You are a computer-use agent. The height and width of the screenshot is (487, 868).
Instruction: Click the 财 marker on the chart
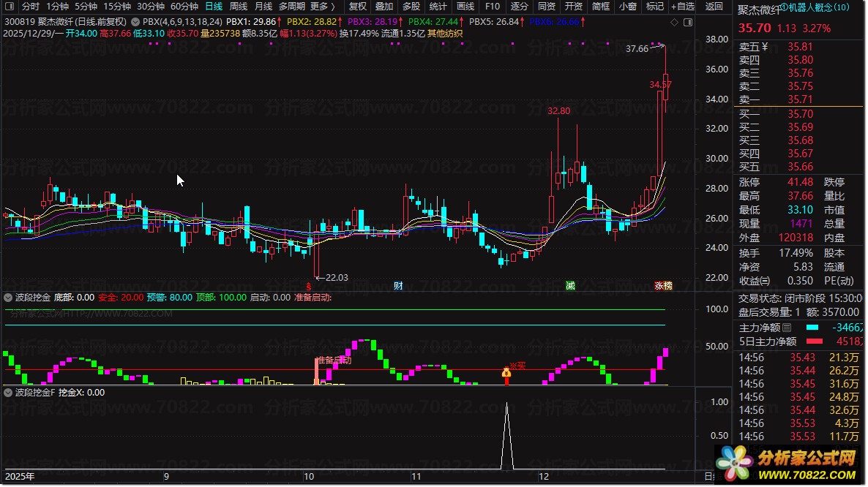coord(398,285)
